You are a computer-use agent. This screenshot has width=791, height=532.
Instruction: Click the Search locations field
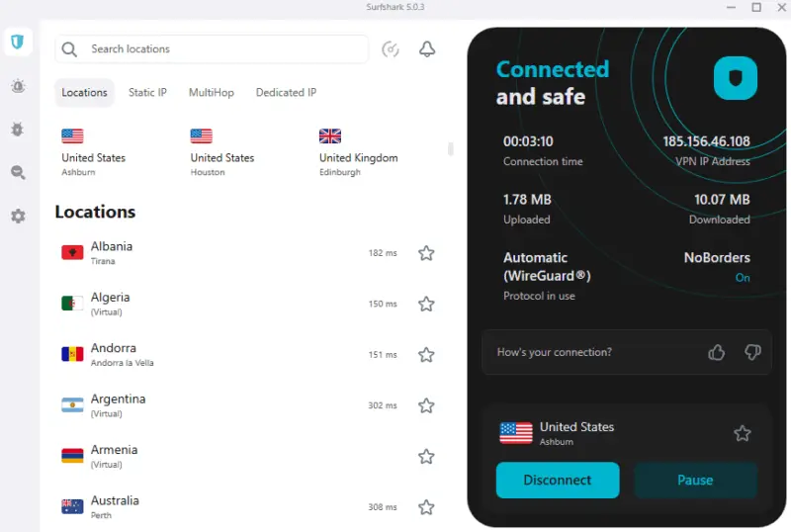point(212,49)
